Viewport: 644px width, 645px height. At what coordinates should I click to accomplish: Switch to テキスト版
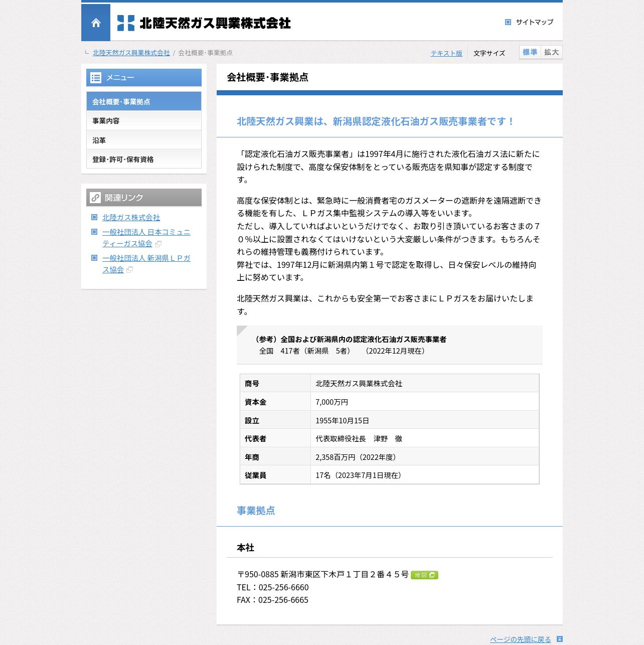coord(446,53)
